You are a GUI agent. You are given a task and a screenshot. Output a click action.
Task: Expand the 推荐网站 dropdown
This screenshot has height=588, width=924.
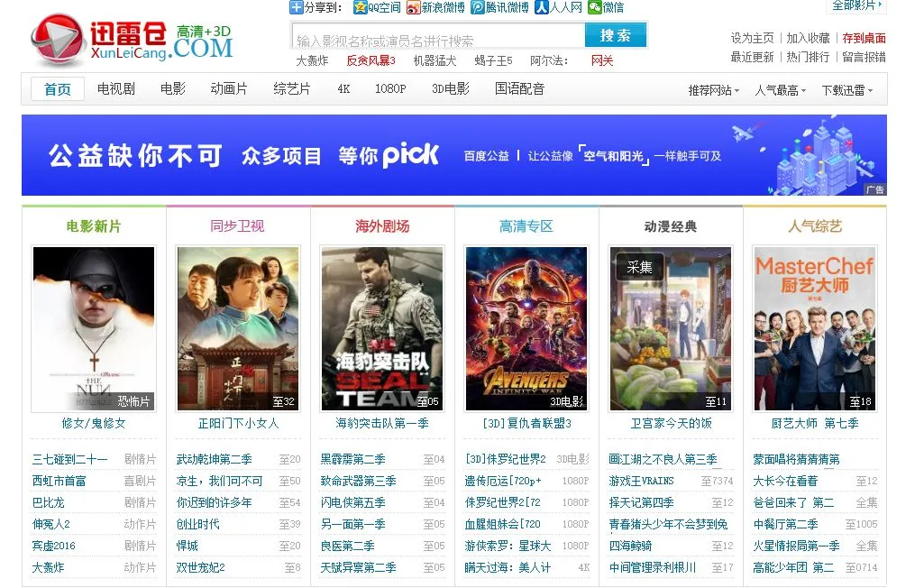coord(713,90)
